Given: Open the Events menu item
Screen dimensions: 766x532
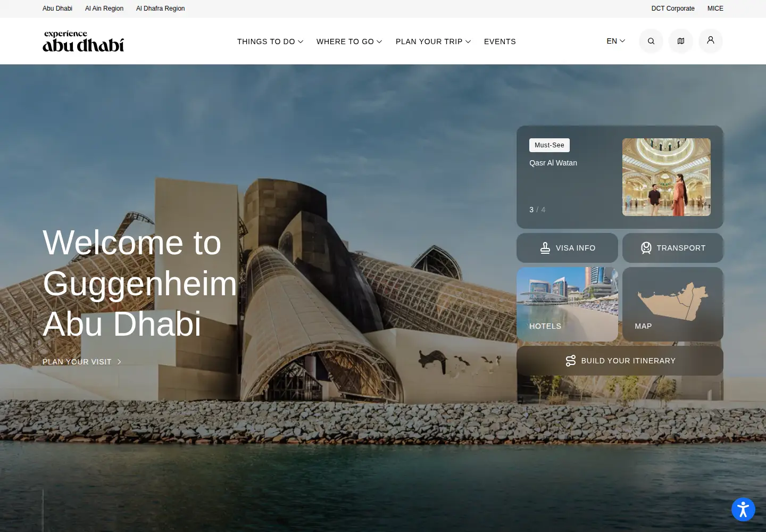Looking at the screenshot, I should pos(500,41).
